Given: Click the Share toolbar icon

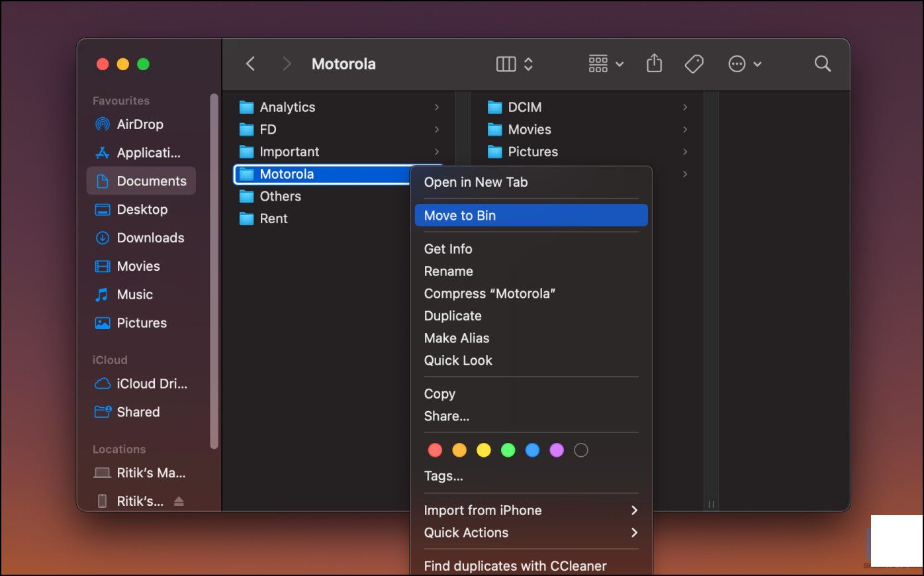Looking at the screenshot, I should tap(654, 64).
